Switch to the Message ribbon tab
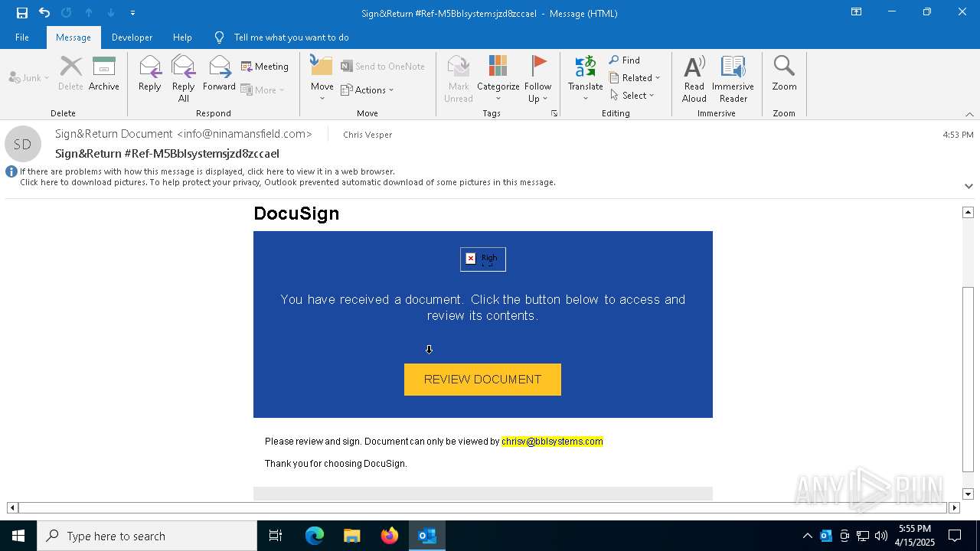 click(x=73, y=37)
